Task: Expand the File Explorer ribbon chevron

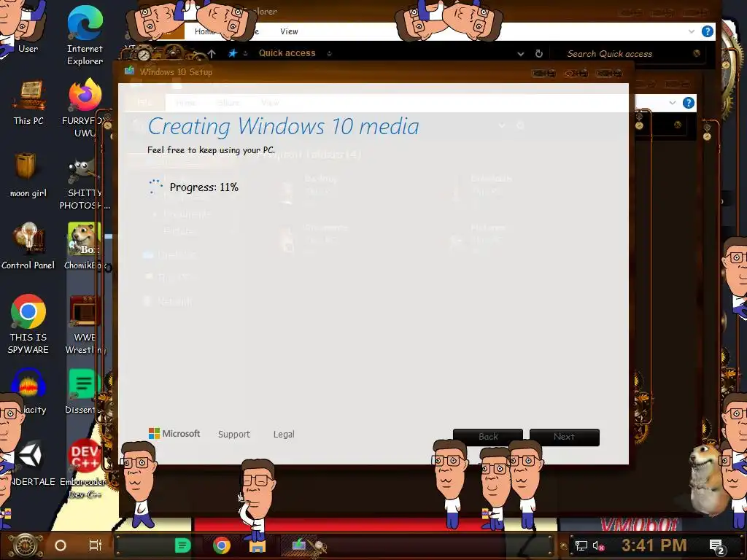Action: (x=692, y=31)
